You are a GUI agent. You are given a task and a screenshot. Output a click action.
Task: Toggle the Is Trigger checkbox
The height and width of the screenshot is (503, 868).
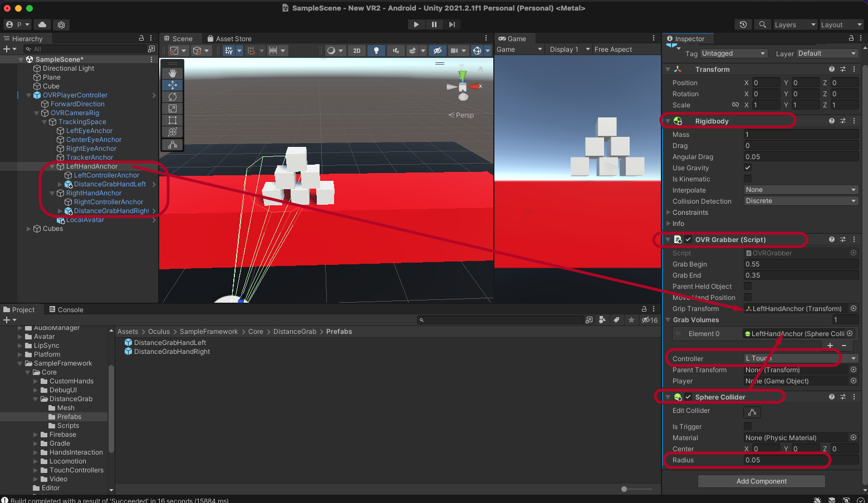[748, 426]
